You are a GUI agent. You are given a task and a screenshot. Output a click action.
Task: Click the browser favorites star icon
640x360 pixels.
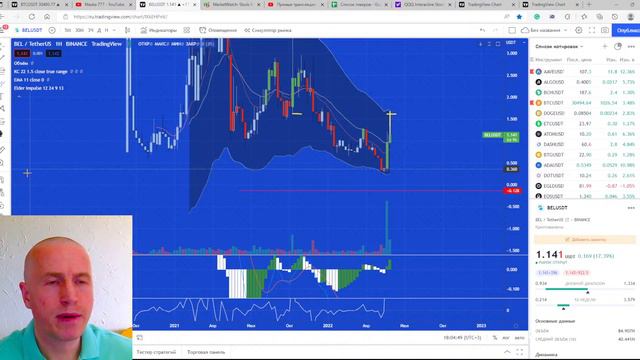coord(519,17)
